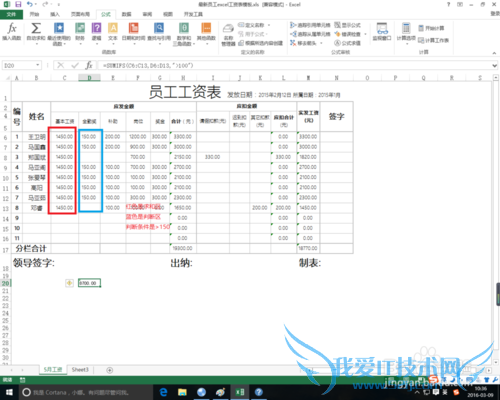Open the Remove Arrows dropdown arrow

click(x=321, y=43)
